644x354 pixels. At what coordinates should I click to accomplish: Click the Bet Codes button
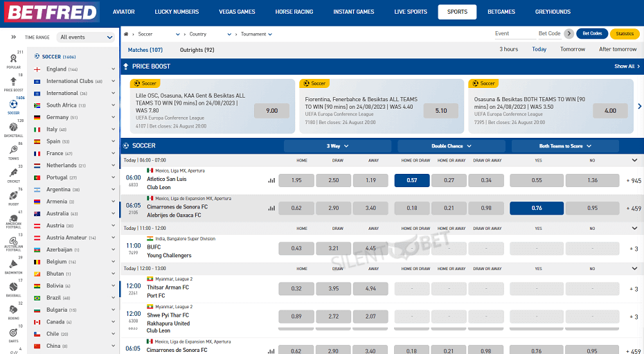click(592, 34)
